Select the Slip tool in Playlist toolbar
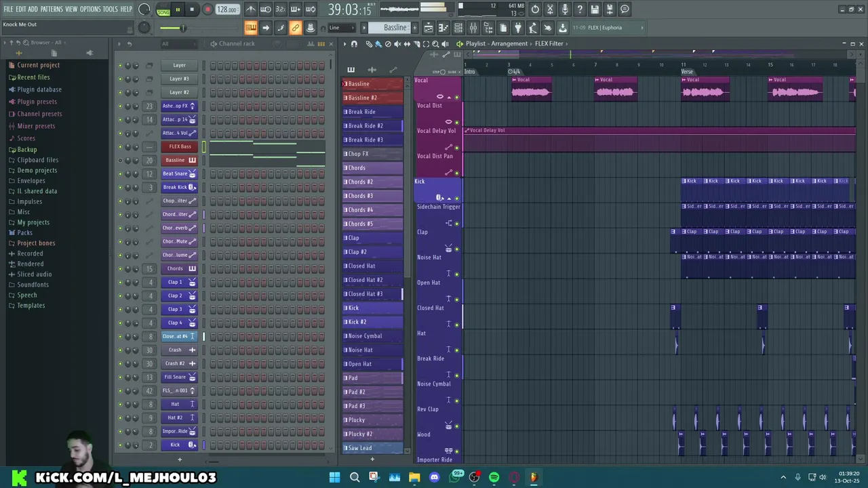868x488 pixels. click(407, 44)
